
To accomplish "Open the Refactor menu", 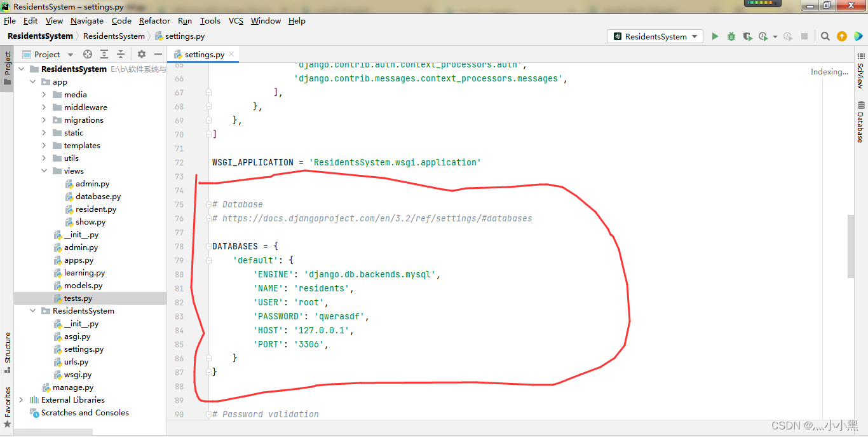I will click(154, 20).
